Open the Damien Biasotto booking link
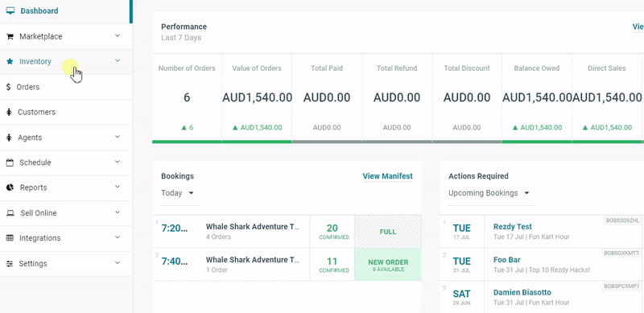This screenshot has width=644, height=313. point(522,293)
